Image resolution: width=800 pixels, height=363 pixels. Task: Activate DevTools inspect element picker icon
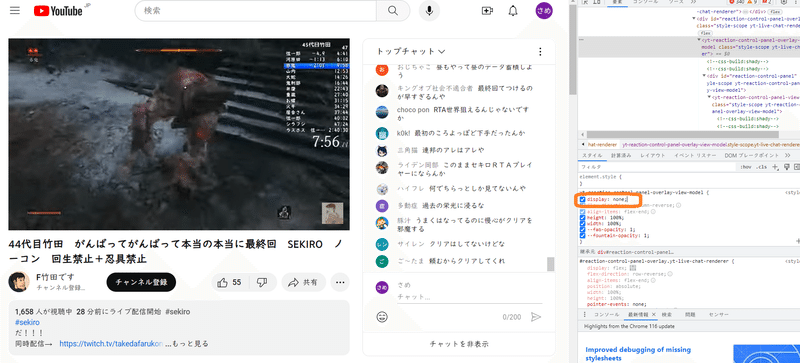584,2
